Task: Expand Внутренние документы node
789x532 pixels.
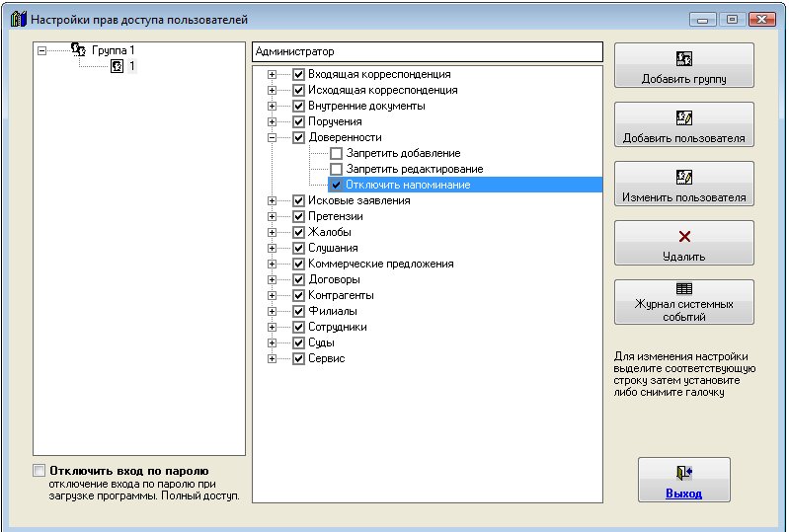Action: tap(272, 106)
